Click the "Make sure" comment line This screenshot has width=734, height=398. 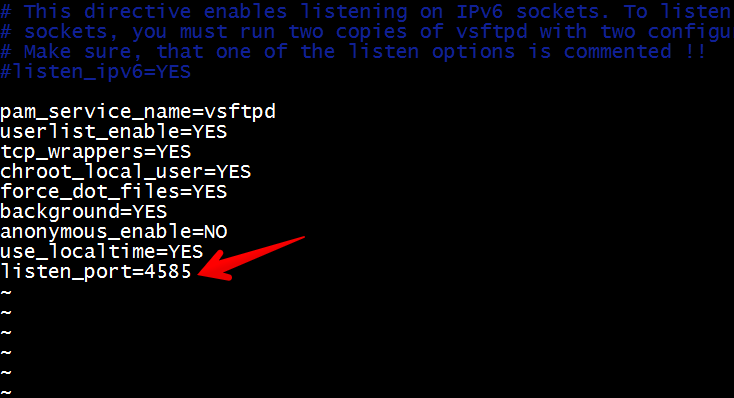pos(353,52)
